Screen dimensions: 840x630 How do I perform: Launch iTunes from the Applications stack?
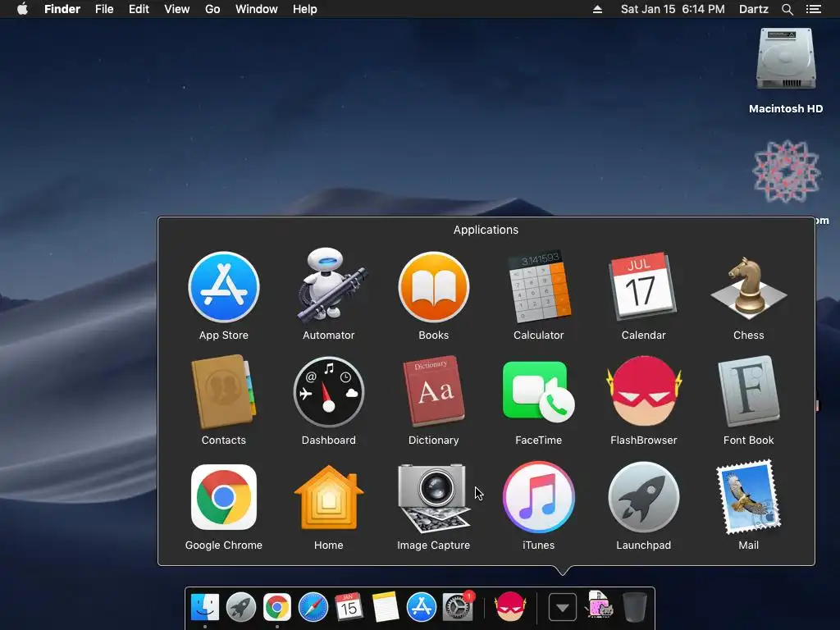coord(539,497)
